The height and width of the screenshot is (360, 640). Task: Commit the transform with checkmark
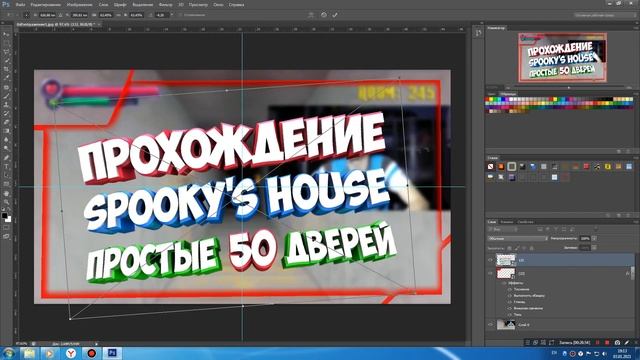pos(335,15)
